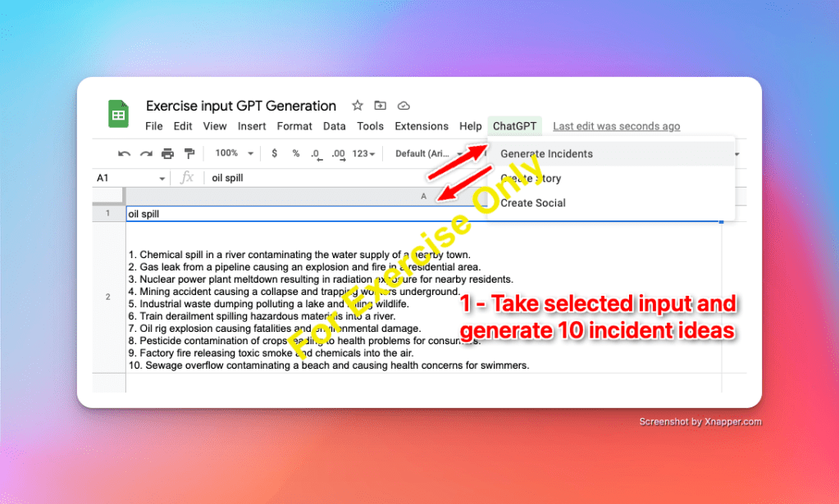The image size is (839, 504).
Task: Click the Google Sheets home icon
Action: [119, 115]
